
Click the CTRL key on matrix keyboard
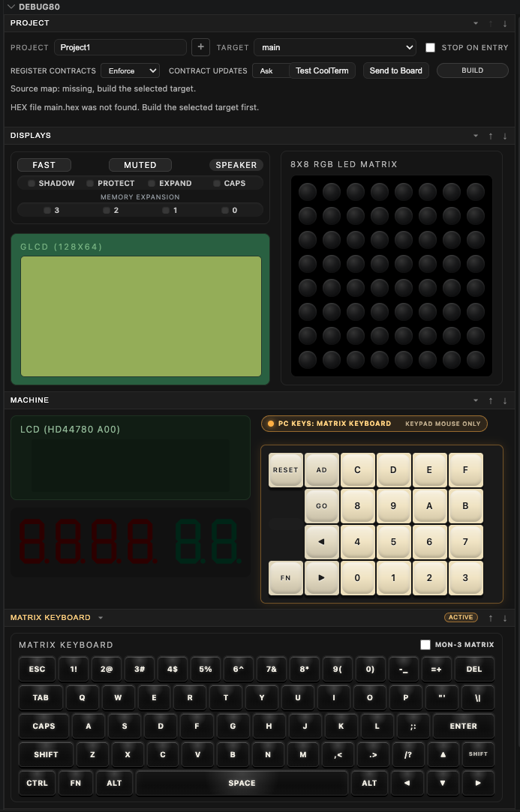37,783
